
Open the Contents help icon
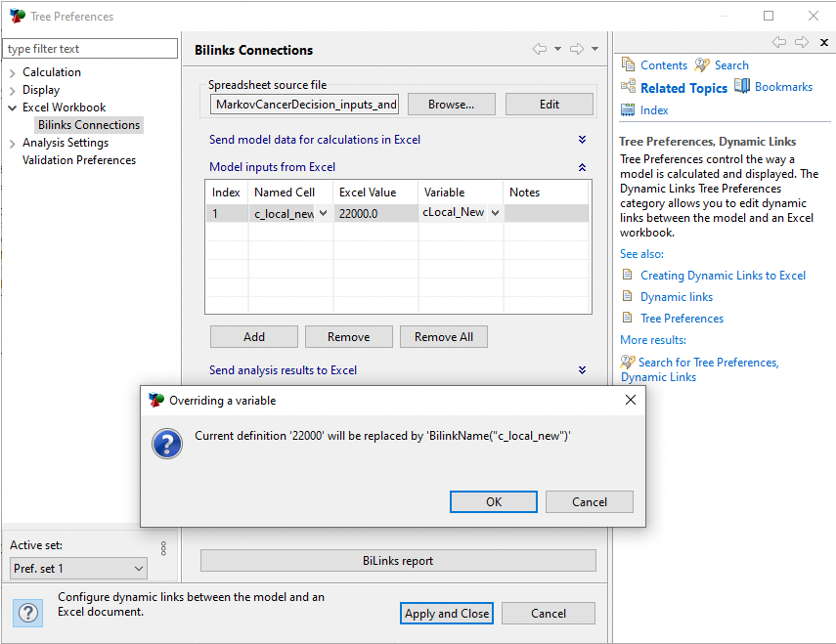point(629,65)
